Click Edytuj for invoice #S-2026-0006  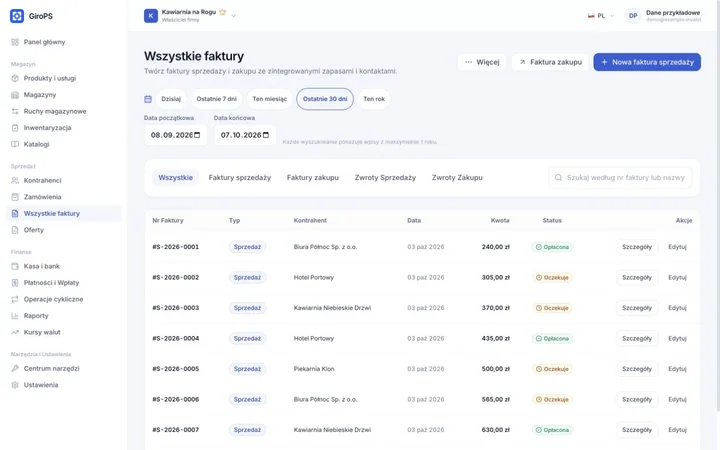pyautogui.click(x=677, y=400)
